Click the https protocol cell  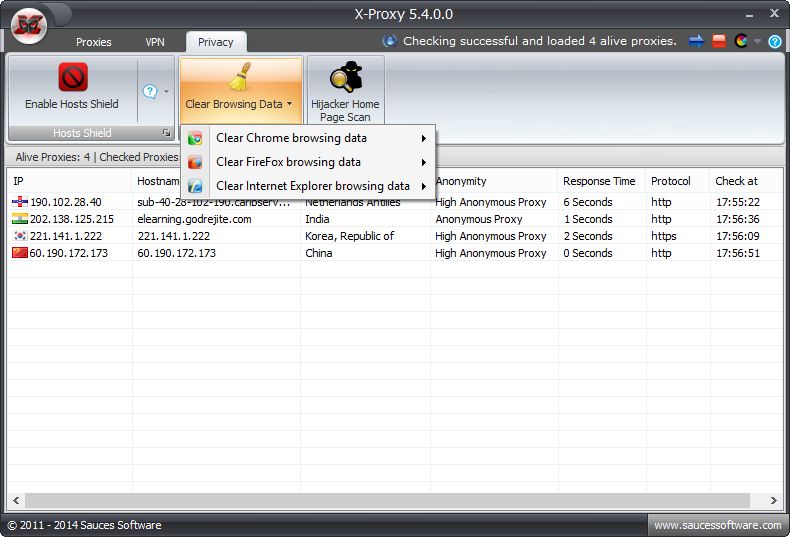point(664,236)
